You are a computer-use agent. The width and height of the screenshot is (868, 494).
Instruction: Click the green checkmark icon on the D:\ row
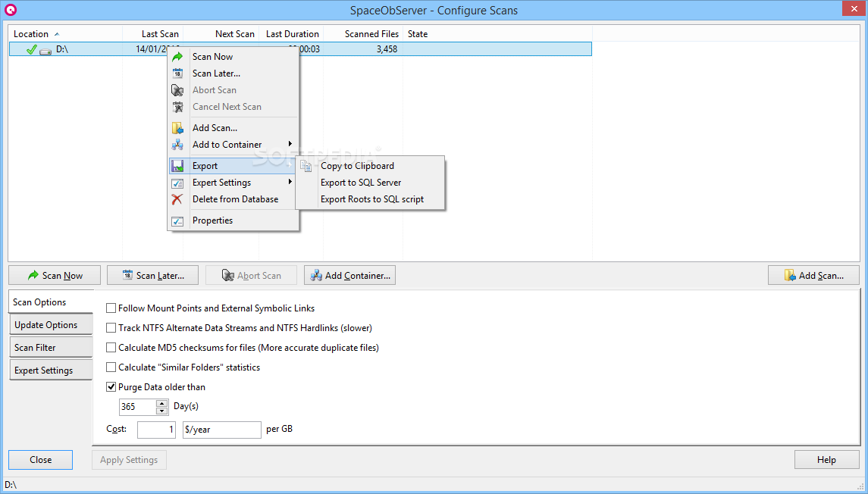[x=32, y=49]
